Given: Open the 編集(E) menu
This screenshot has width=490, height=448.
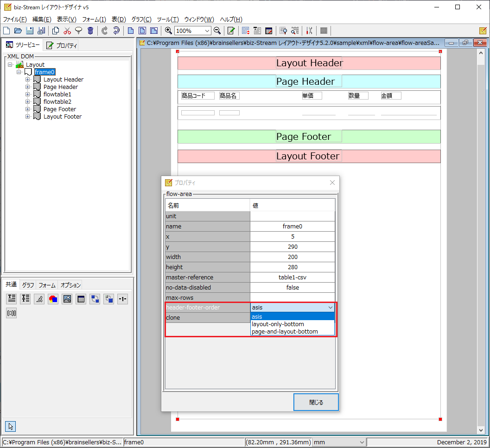Looking at the screenshot, I should point(42,19).
